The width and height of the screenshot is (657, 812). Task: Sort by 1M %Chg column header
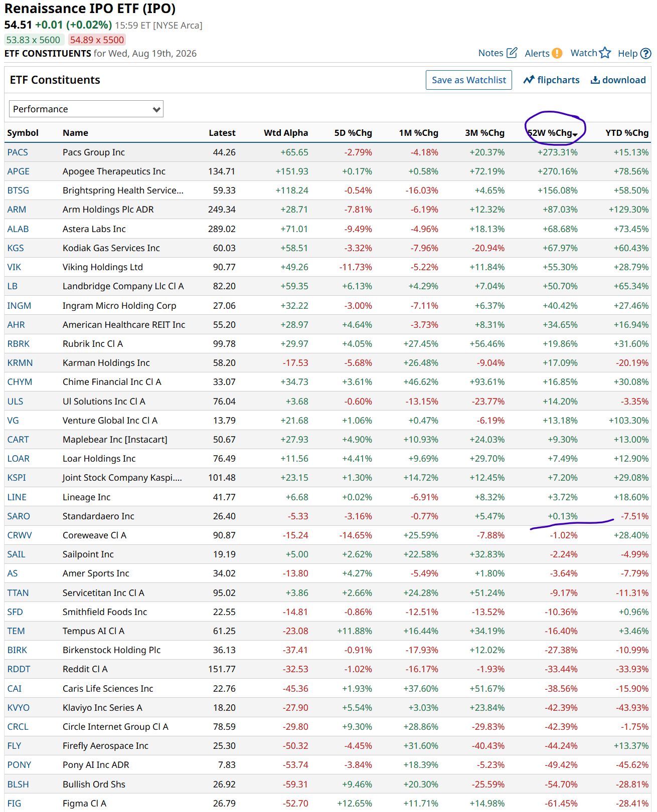tap(418, 133)
